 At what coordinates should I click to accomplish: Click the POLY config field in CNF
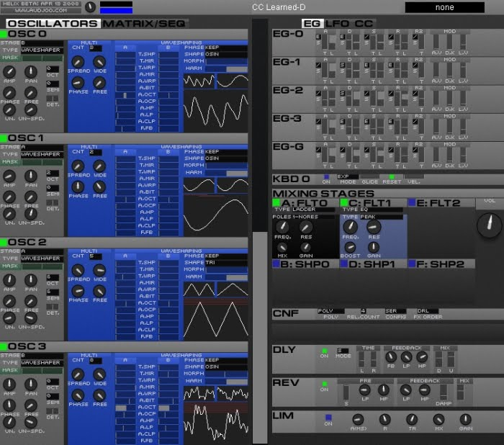pyautogui.click(x=330, y=310)
